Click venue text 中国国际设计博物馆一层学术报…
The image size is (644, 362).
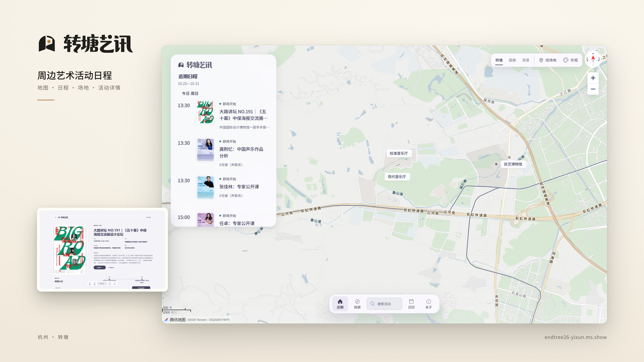[x=244, y=127]
